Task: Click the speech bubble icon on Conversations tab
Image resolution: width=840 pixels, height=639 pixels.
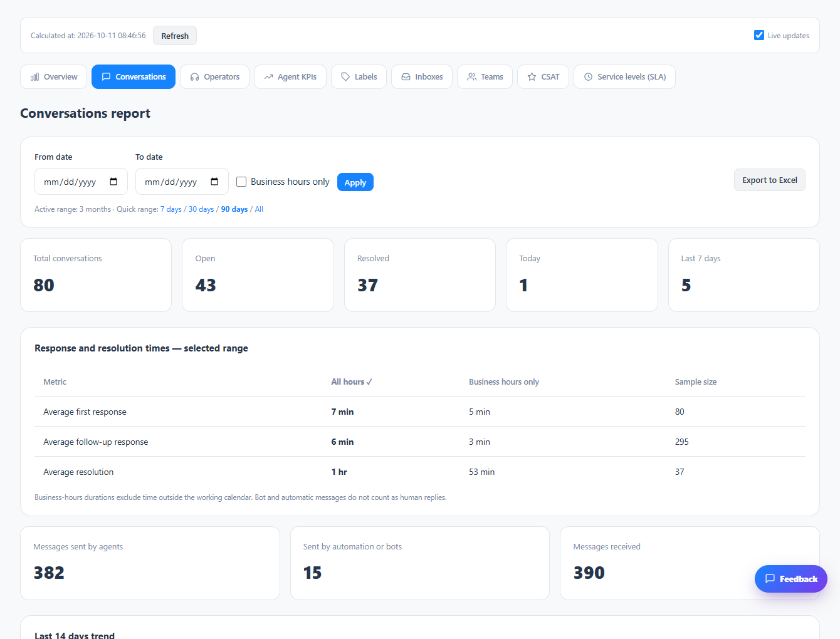Action: click(107, 77)
